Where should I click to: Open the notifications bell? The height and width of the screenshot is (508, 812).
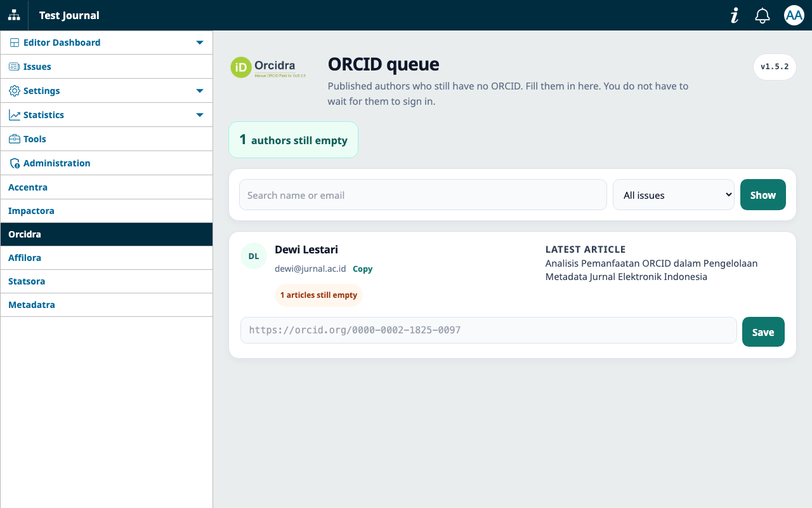tap(763, 15)
